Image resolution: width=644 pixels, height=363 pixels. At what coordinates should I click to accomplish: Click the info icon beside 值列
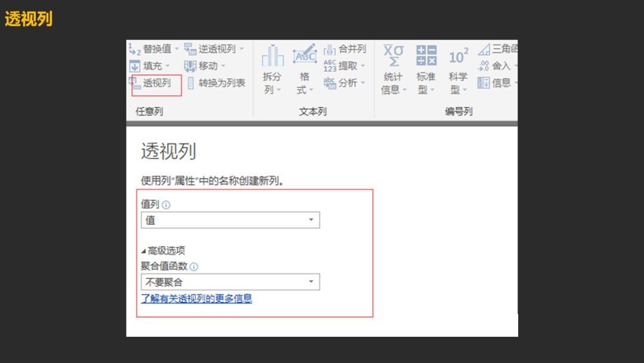(x=166, y=205)
